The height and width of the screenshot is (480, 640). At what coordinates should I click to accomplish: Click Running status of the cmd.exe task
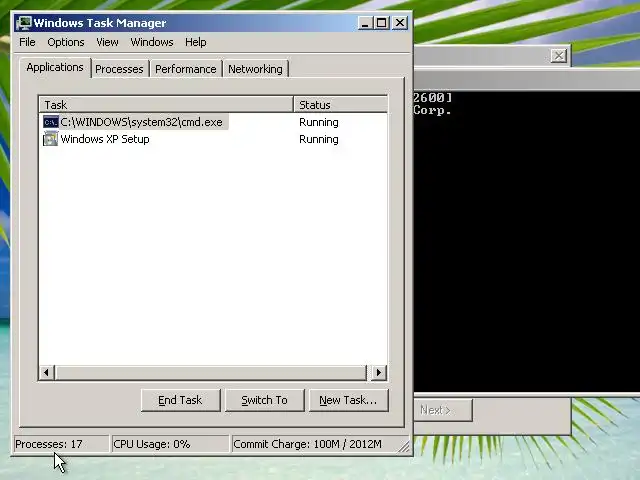[x=319, y=122]
